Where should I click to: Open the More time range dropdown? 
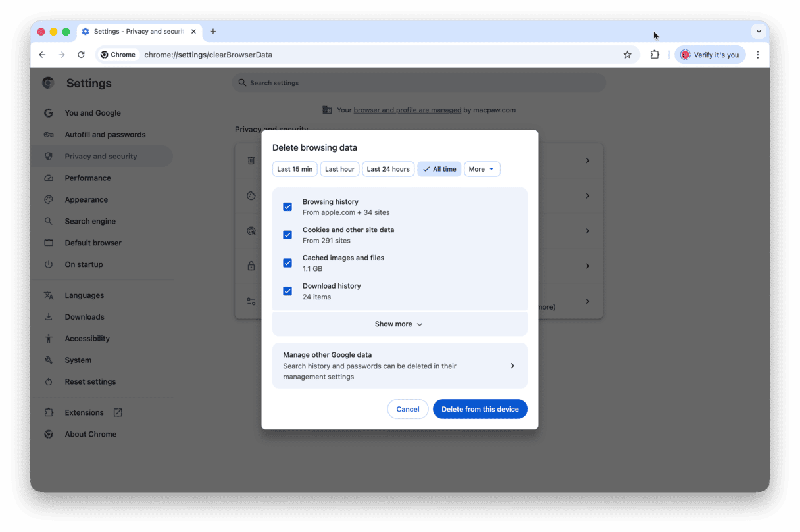coord(482,169)
